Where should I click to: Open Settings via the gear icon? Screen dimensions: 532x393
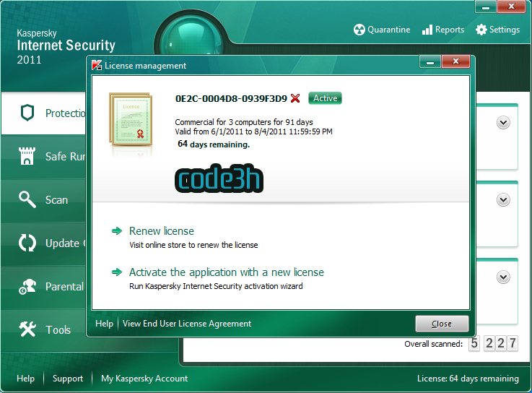point(481,30)
